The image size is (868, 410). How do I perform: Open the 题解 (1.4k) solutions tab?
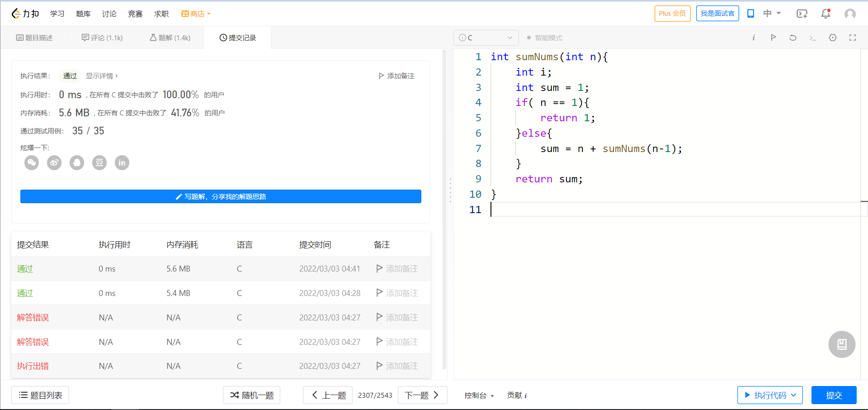170,38
